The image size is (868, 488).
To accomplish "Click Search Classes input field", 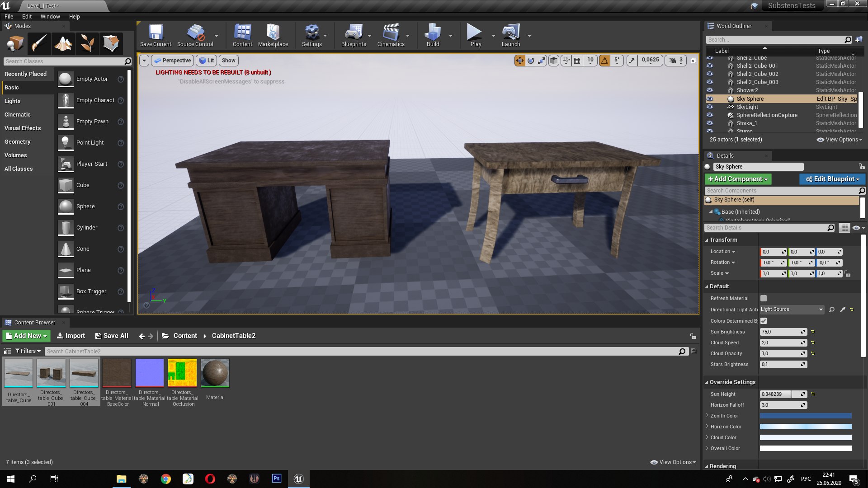I will (68, 61).
